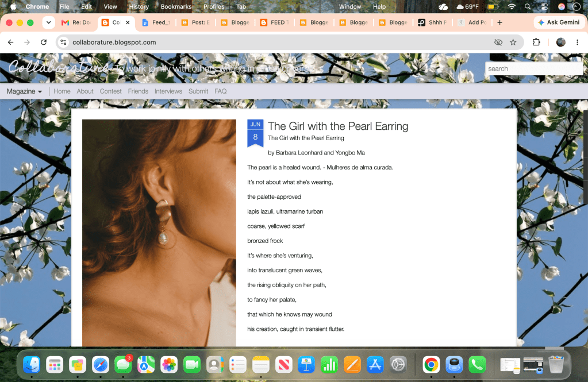Switch to the 'Feed_t' Google Docs tab

(x=156, y=22)
